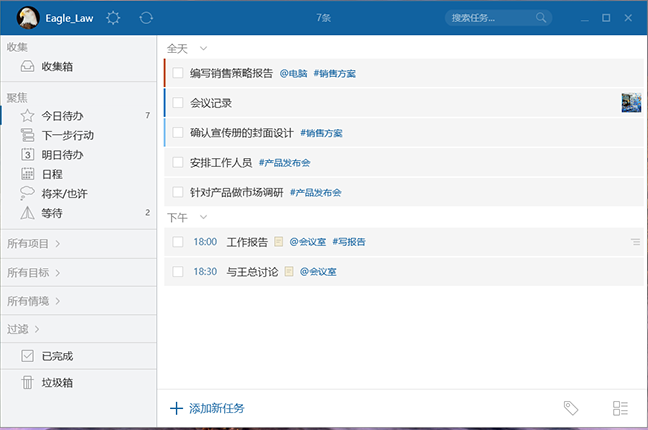The image size is (648, 430).
Task: Open the image thumbnail on 会议记录
Action: (631, 103)
